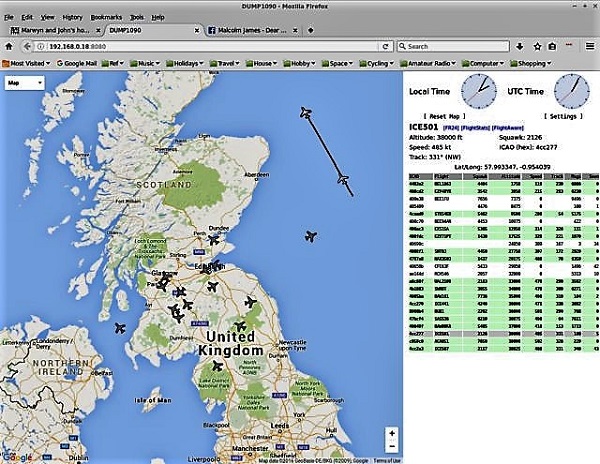The height and width of the screenshot is (464, 600).
Task: Expand the Space bookmarks folder
Action: click(337, 63)
